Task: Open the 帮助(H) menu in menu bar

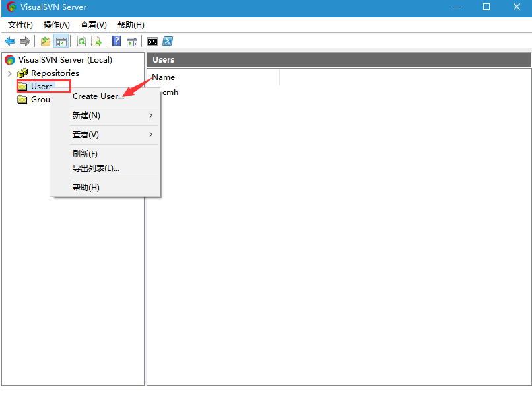Action: click(131, 25)
